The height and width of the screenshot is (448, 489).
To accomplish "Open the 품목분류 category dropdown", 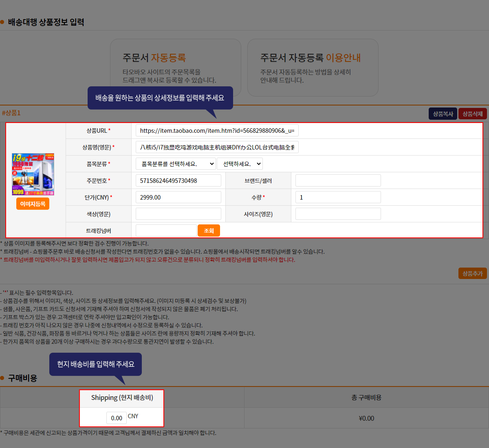I will 176,164.
